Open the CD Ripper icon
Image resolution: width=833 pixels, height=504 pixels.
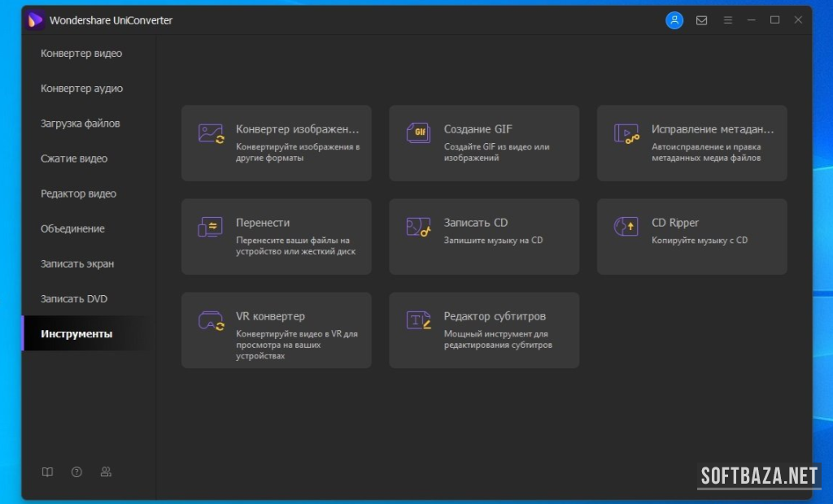[x=626, y=228]
